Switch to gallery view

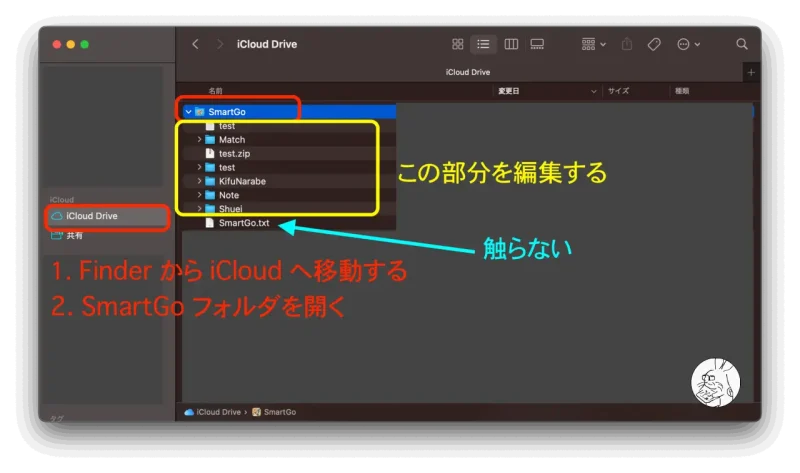point(537,44)
